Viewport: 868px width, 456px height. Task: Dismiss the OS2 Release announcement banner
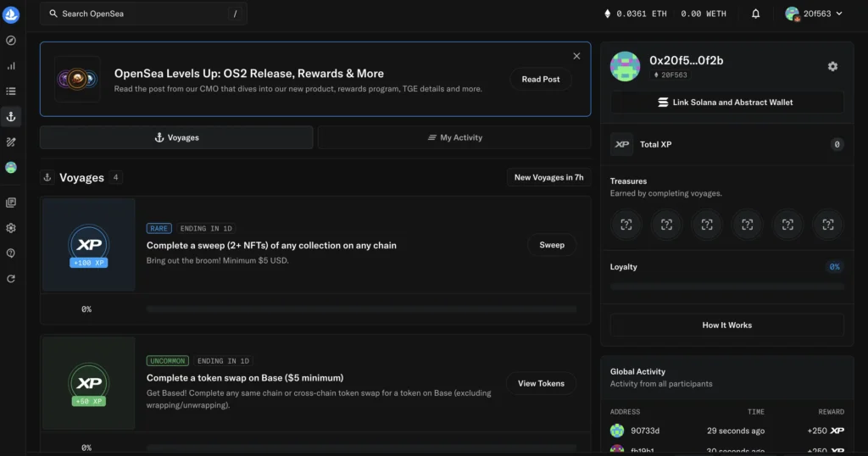tap(576, 56)
